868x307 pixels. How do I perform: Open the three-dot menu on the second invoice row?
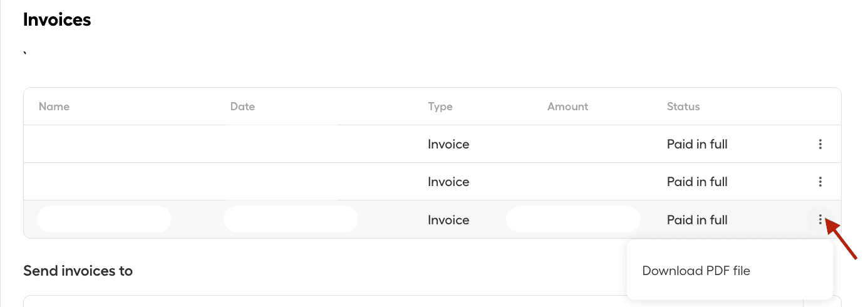point(820,182)
